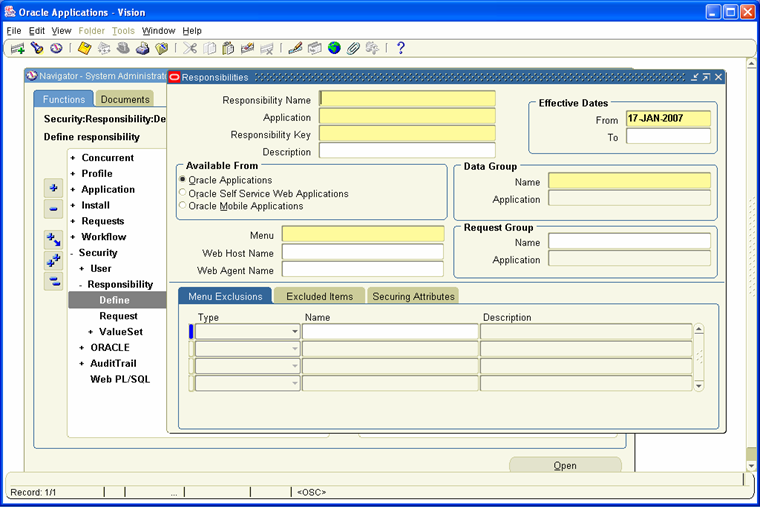Image resolution: width=760 pixels, height=507 pixels.
Task: Click the Edit Field pencil icon
Action: pyautogui.click(x=295, y=48)
